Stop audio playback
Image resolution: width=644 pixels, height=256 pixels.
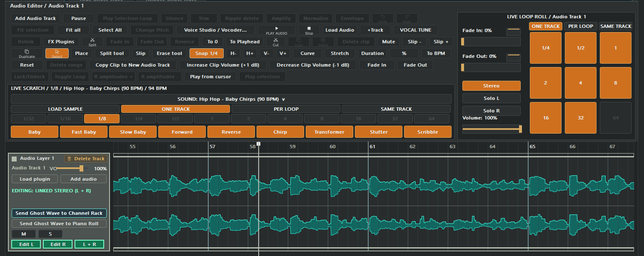click(x=309, y=30)
